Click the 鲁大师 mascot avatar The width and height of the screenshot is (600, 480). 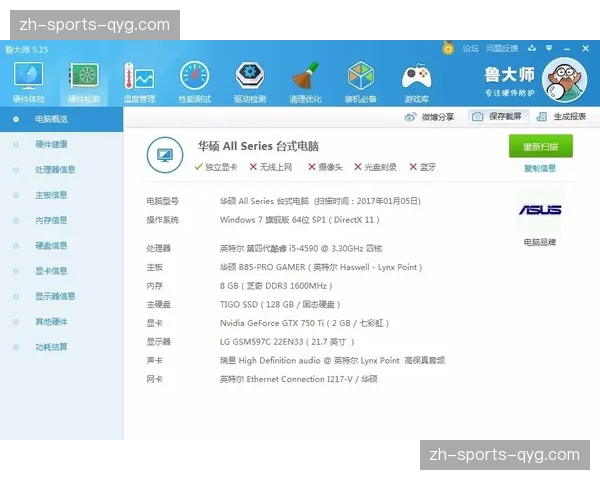coord(564,80)
